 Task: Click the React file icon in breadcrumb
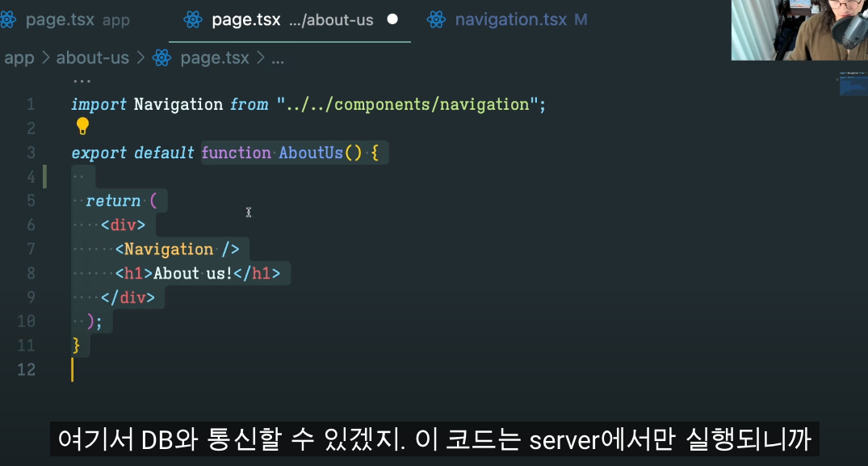tap(161, 57)
